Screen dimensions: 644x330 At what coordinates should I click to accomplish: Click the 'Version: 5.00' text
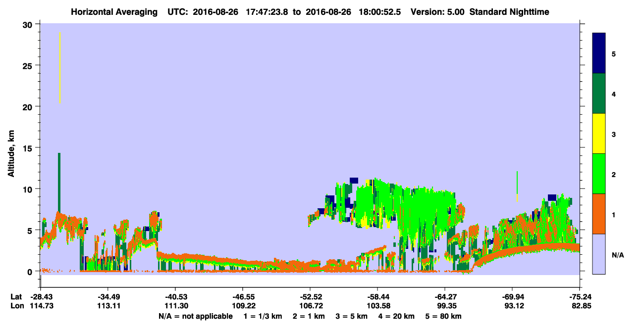point(437,12)
